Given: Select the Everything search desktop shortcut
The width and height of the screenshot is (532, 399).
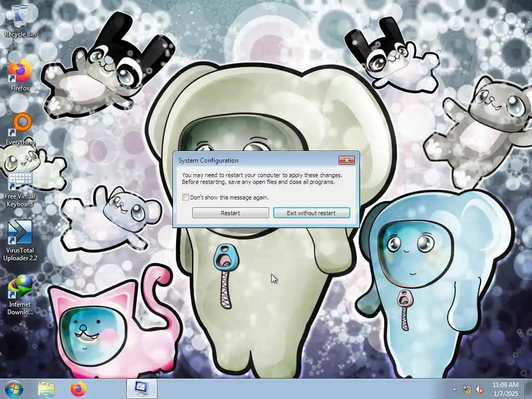Looking at the screenshot, I should click(20, 129).
